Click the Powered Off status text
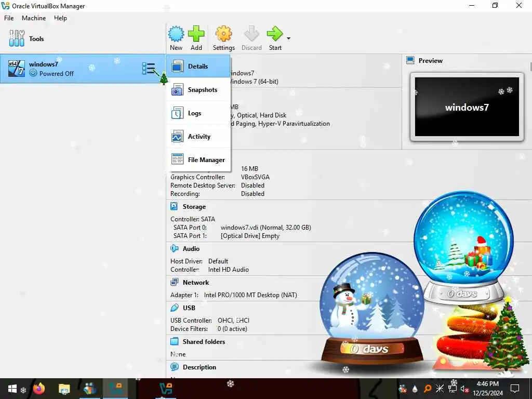The width and height of the screenshot is (532, 399). [56, 74]
